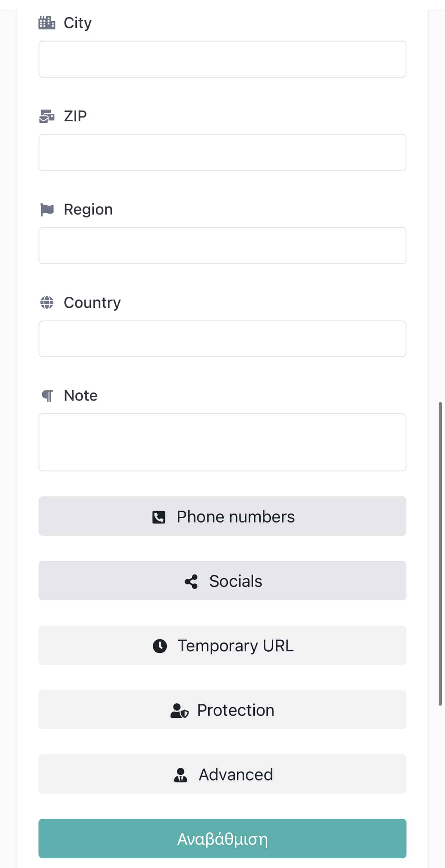
Task: Select the Note text area
Action: coord(222,442)
